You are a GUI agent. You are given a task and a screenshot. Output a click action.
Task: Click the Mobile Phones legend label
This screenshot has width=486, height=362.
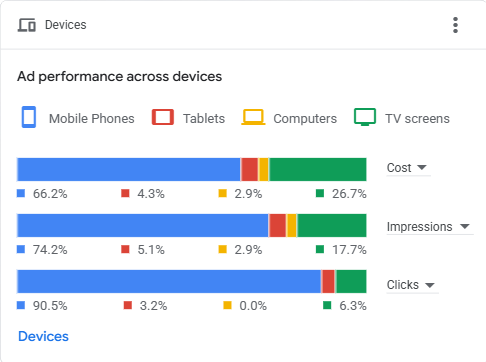92,119
